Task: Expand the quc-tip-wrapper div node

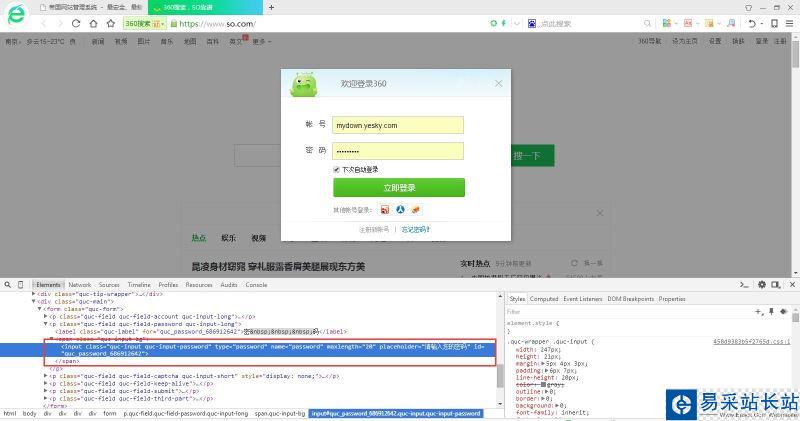Action: pyautogui.click(x=34, y=294)
